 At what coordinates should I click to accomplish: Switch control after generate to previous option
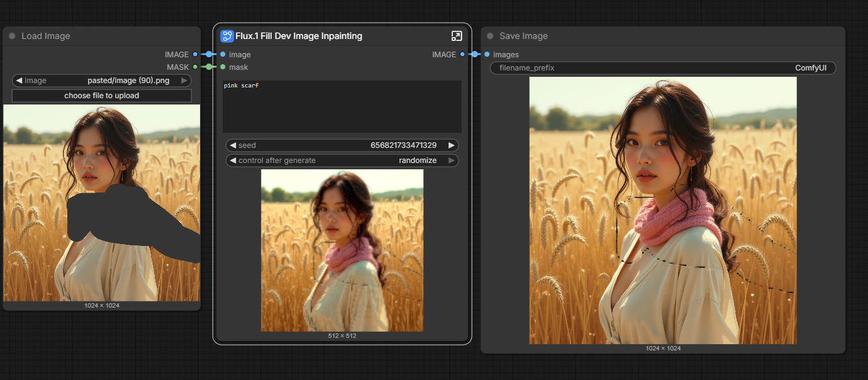point(233,160)
